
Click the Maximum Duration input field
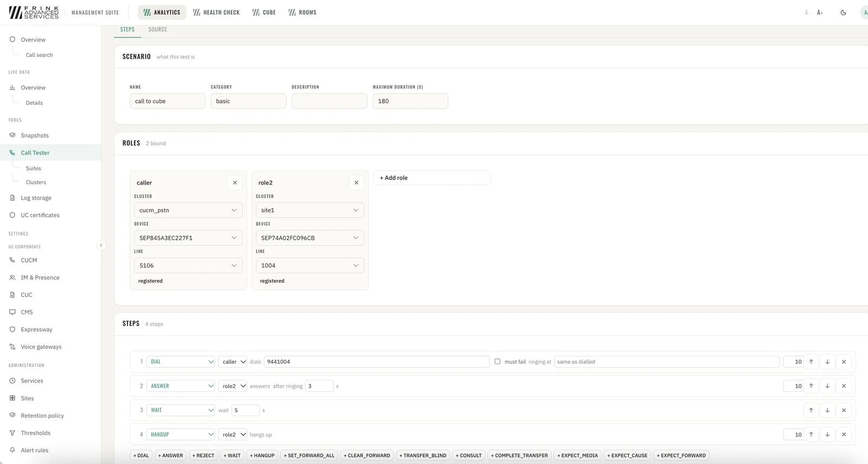(x=410, y=101)
